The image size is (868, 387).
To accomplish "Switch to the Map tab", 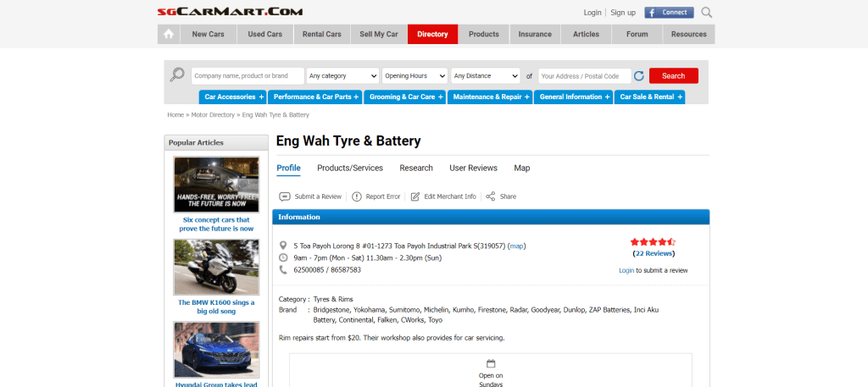I will pyautogui.click(x=522, y=168).
